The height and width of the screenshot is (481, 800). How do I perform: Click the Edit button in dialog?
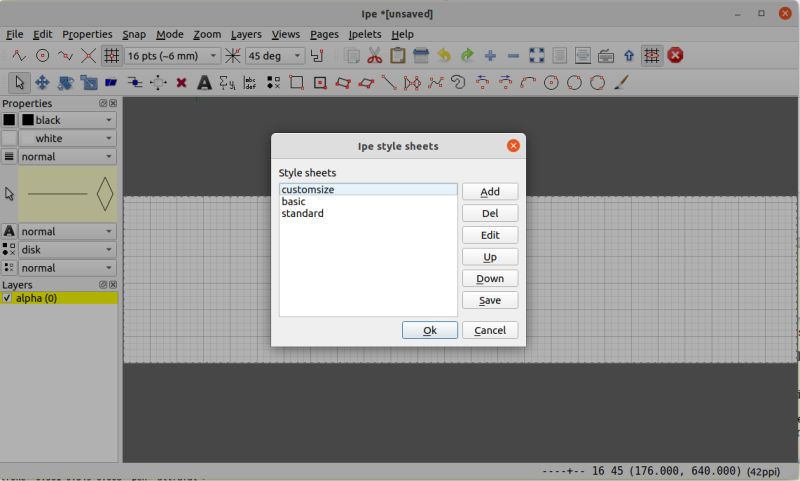(x=490, y=235)
